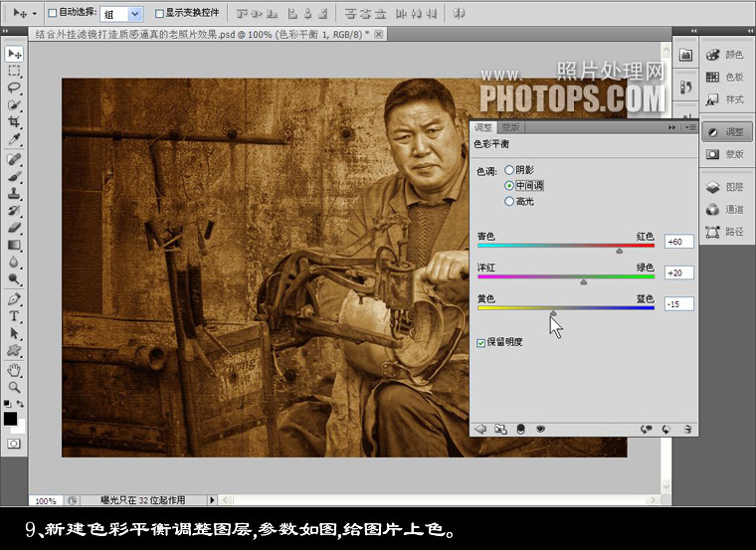Click the auto-align layers icon in options bar
The height and width of the screenshot is (550, 756).
[459, 14]
